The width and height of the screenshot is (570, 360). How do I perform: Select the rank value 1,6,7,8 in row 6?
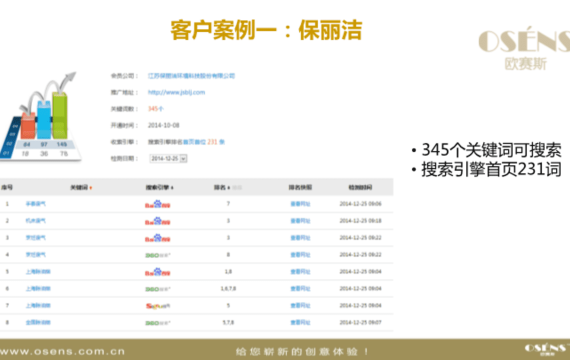coord(228,289)
